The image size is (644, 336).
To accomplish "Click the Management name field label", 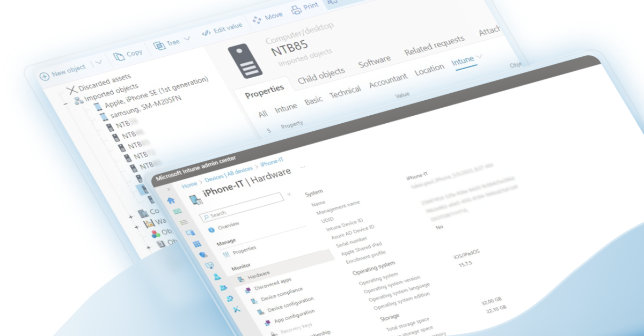I will click(x=338, y=209).
